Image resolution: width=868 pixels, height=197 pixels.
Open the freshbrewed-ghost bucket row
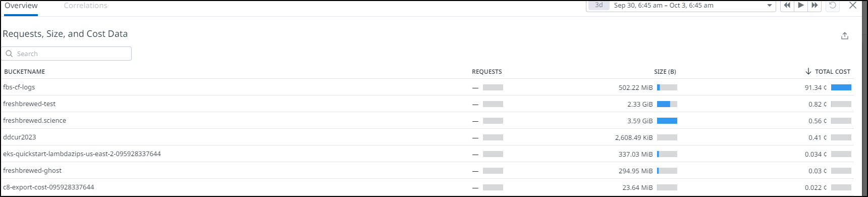click(427, 171)
